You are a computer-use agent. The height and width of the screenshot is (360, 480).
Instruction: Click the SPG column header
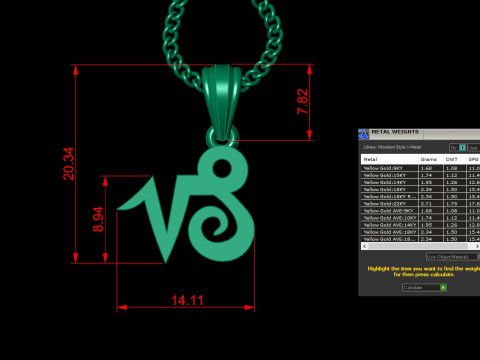[473, 159]
